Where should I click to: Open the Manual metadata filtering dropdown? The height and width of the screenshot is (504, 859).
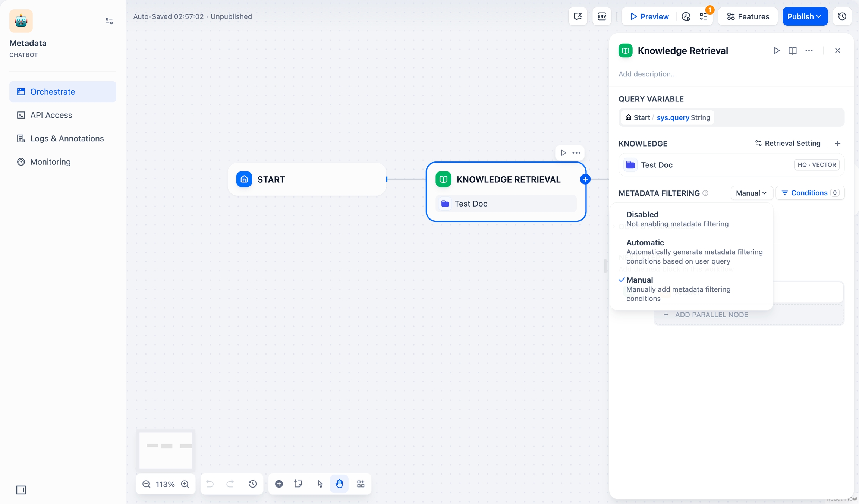pyautogui.click(x=751, y=193)
